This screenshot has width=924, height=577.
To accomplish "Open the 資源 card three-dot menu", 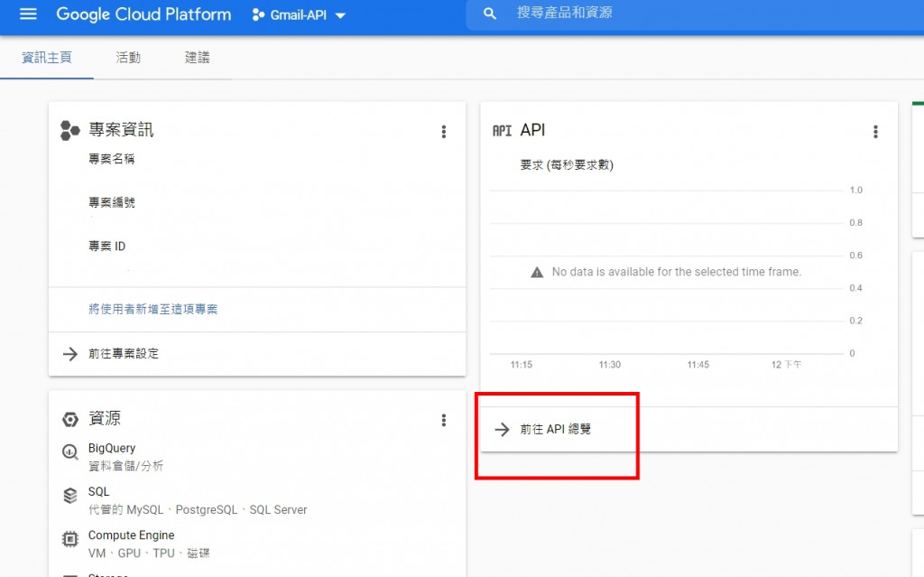I will coord(444,420).
